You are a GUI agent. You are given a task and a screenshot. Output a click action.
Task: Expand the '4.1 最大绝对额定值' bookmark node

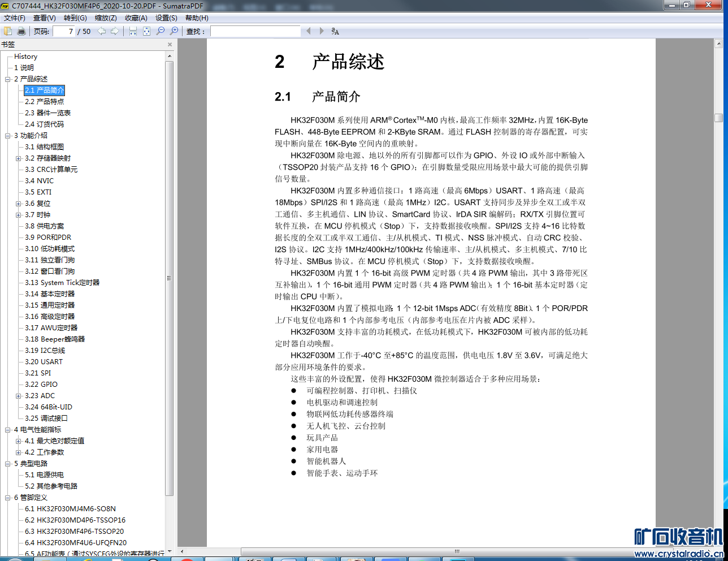coord(19,441)
